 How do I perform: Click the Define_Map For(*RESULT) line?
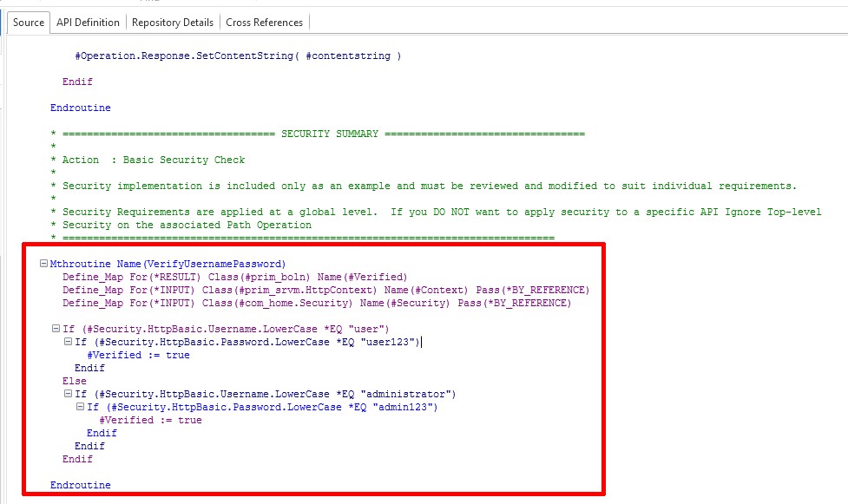point(234,277)
